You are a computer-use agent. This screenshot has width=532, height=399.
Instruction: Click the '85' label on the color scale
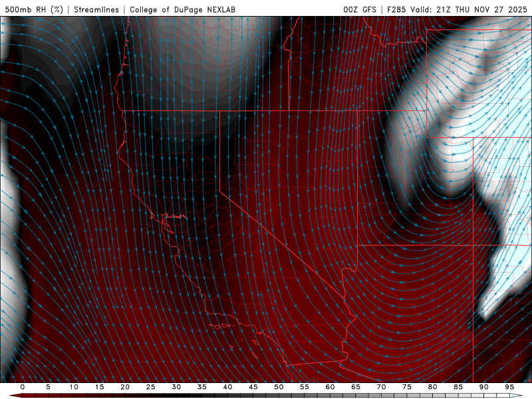[458, 387]
